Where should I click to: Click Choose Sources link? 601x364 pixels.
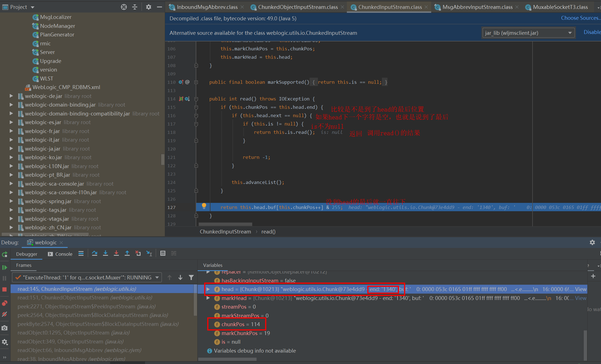click(581, 18)
